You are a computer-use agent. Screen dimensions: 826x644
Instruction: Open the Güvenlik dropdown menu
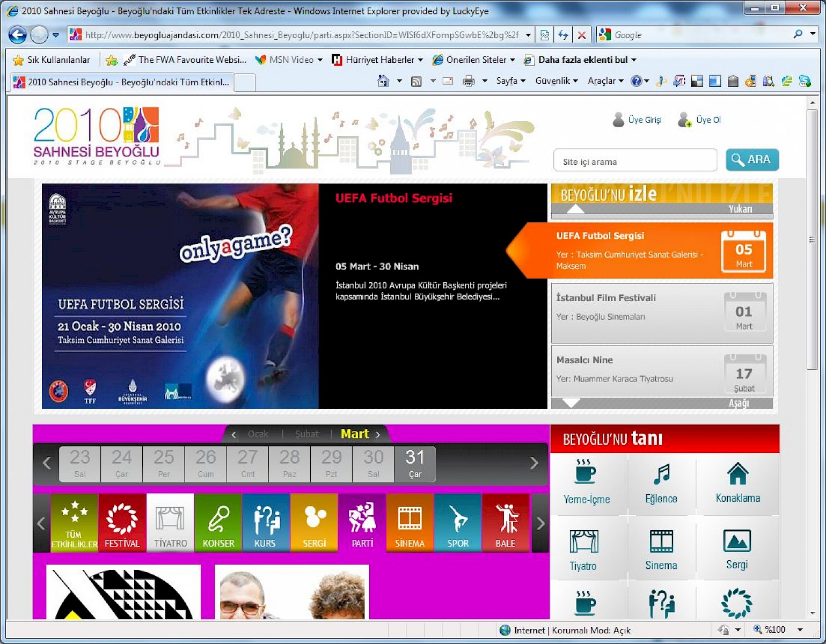556,81
